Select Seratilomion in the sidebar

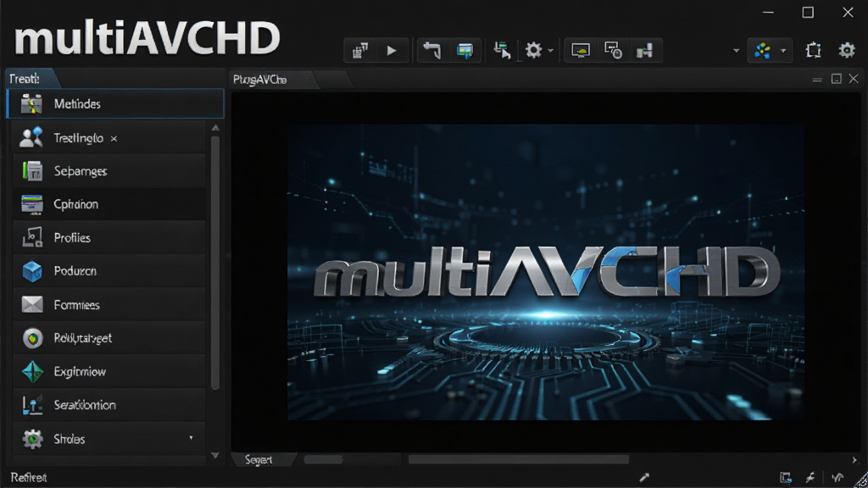(108, 405)
